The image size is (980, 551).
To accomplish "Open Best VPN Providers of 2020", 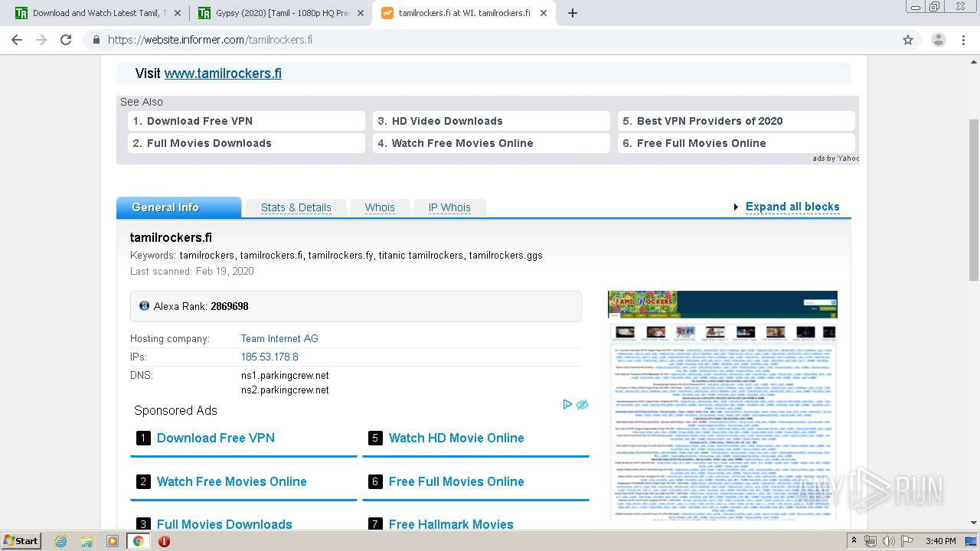I will (x=737, y=121).
